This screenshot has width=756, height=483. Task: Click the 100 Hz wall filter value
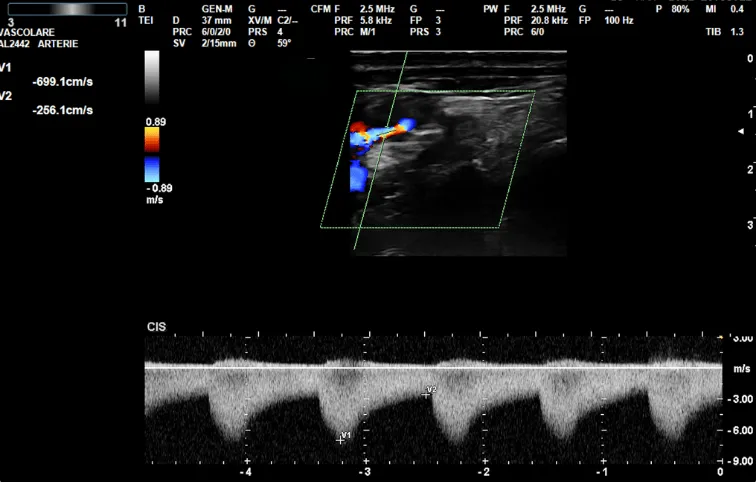click(619, 21)
